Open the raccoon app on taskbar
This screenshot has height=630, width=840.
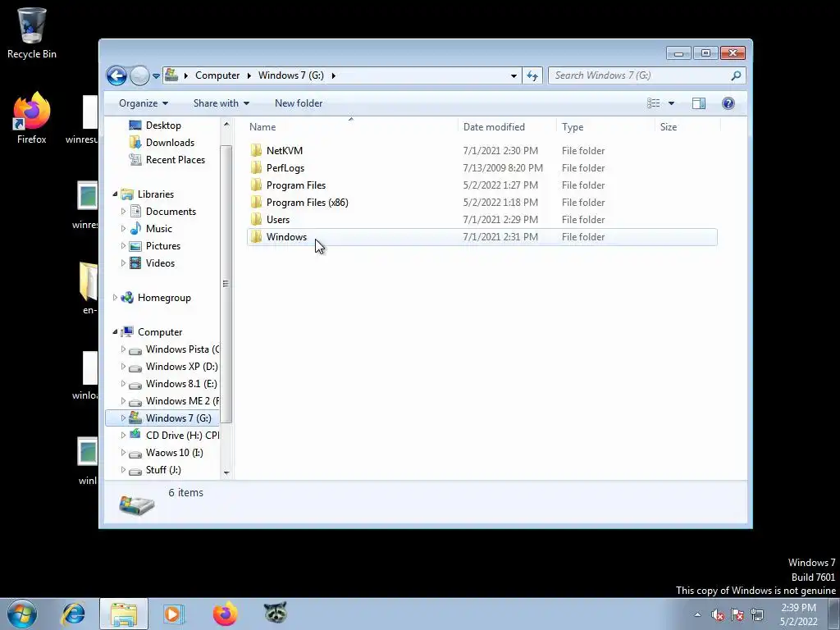pyautogui.click(x=276, y=614)
